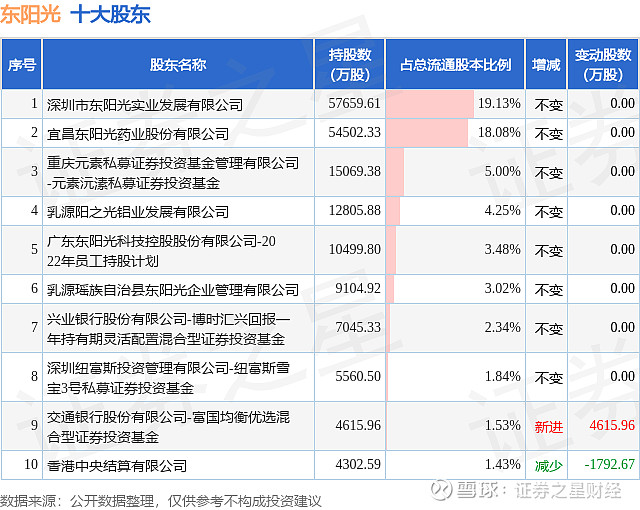
Task: Click the 十大股东 heading
Action: 111,15
